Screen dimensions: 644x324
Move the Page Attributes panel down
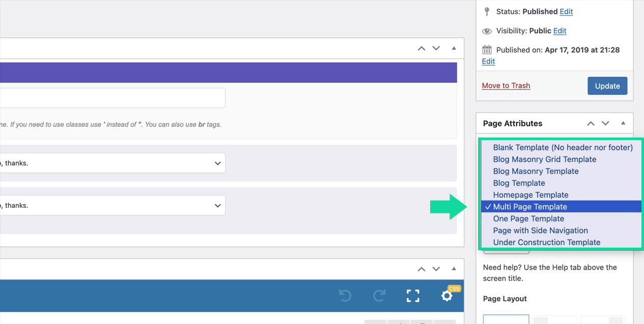coord(605,123)
